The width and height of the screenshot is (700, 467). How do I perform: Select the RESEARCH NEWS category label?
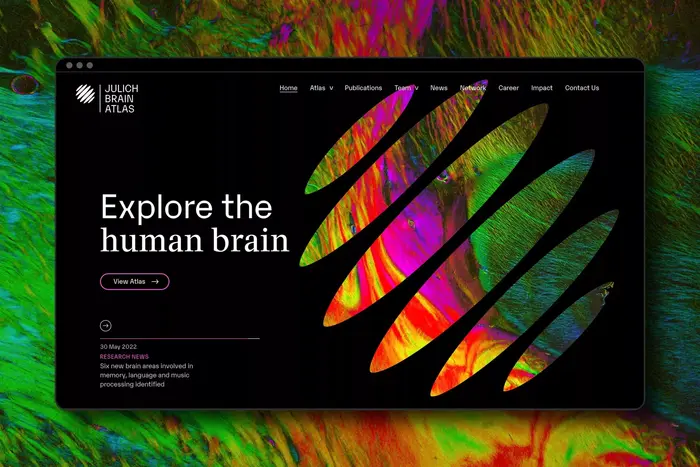click(124, 357)
